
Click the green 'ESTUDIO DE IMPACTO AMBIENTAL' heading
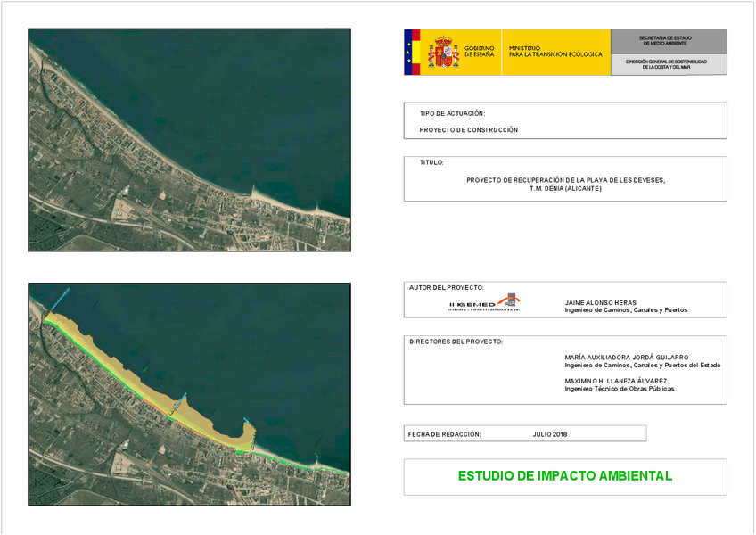(565, 476)
